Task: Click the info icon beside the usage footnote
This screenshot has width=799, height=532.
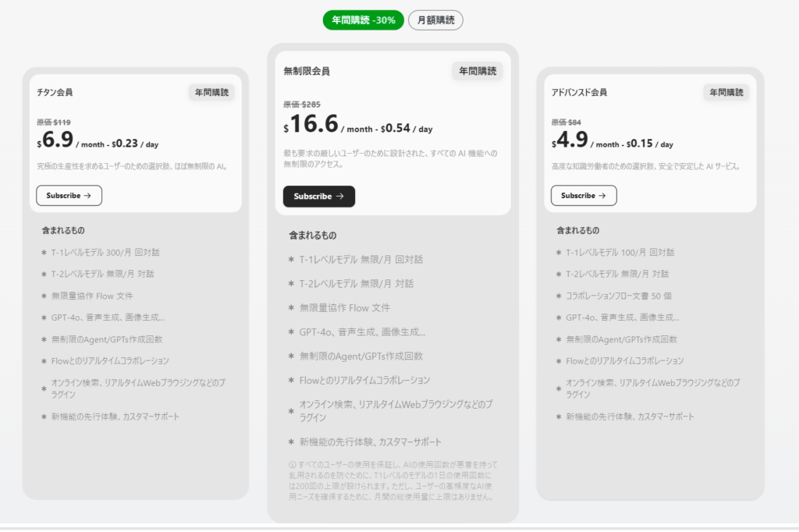Action: pos(292,465)
